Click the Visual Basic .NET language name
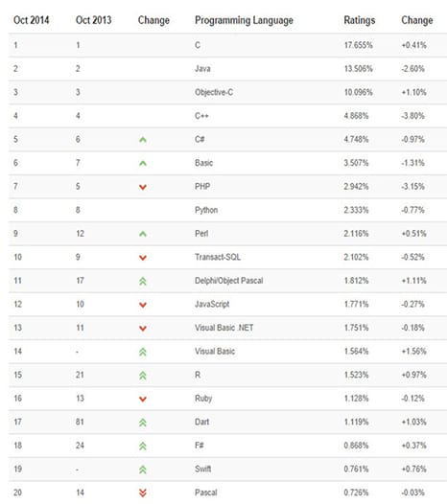Image resolution: width=447 pixels, height=504 pixels. pyautogui.click(x=224, y=328)
